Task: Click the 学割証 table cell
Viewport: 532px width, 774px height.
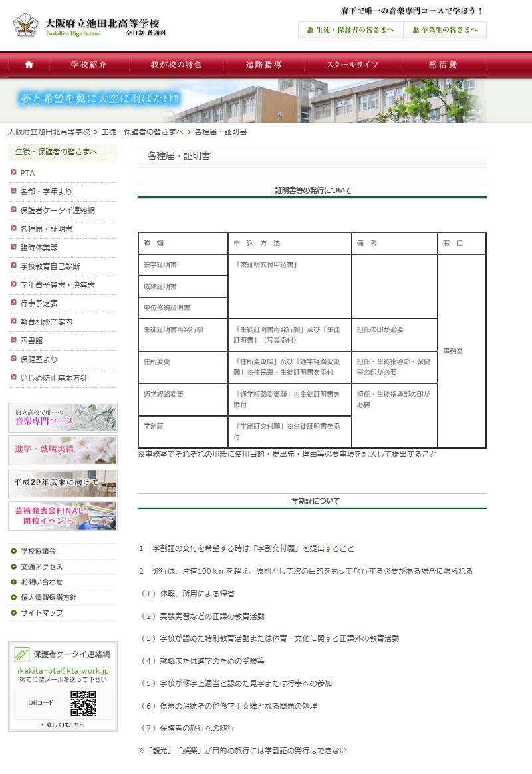Action: [183, 431]
